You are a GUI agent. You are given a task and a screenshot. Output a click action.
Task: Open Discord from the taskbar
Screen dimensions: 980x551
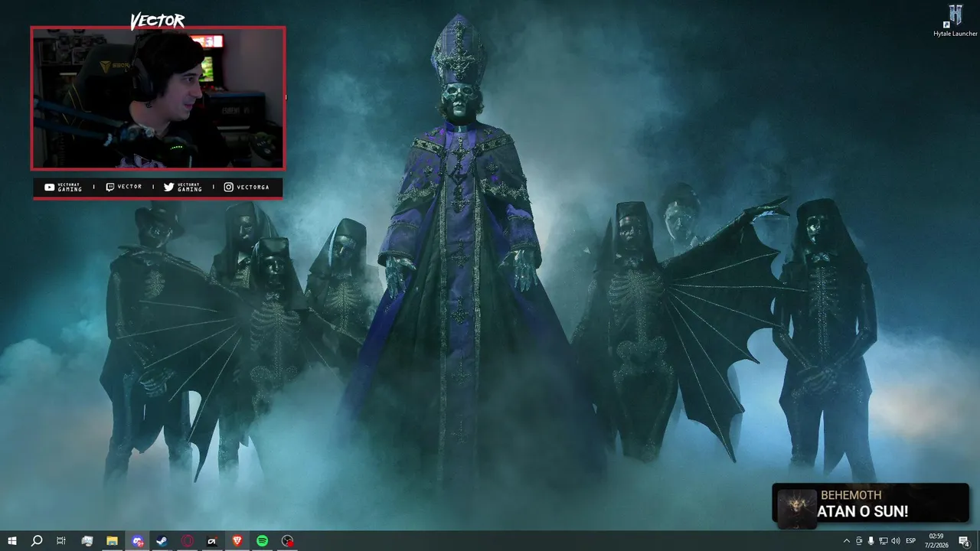point(137,541)
